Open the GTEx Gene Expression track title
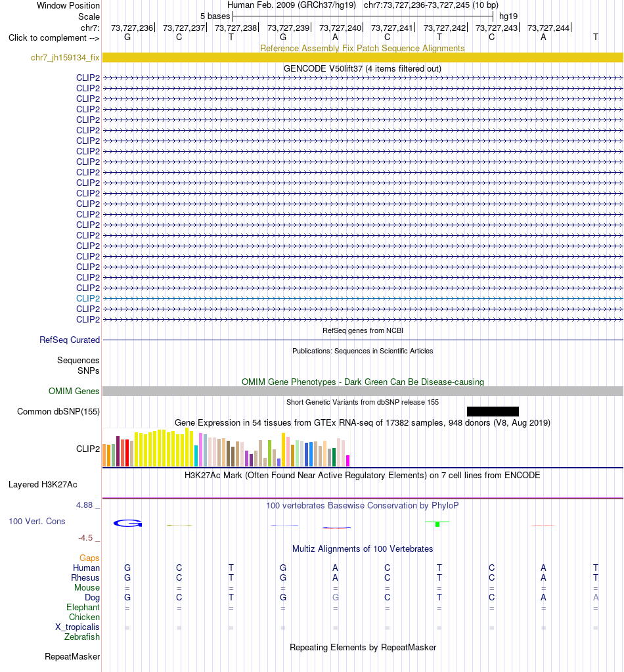 tap(363, 422)
